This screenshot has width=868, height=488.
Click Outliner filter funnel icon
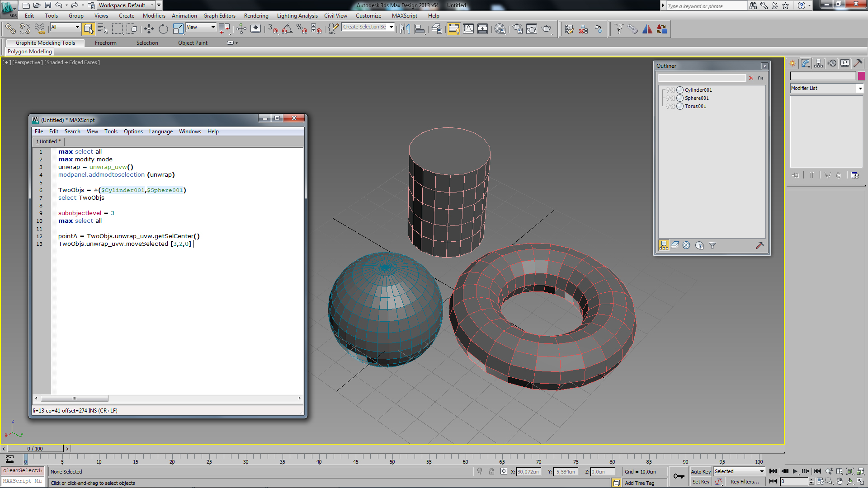click(712, 245)
